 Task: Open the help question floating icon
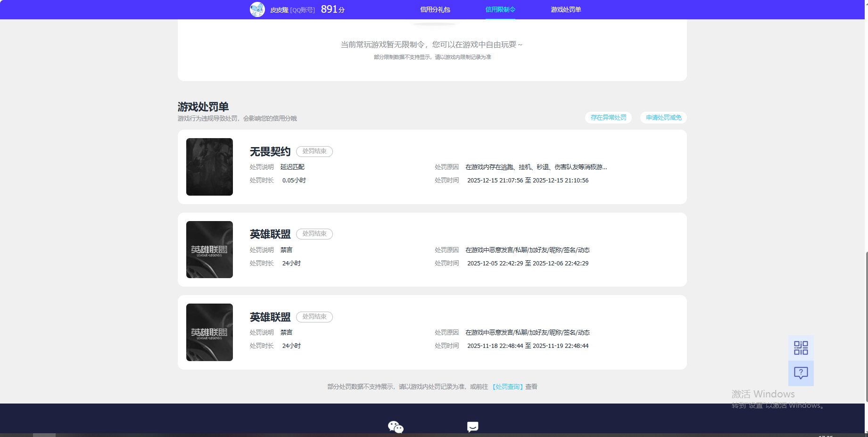click(x=801, y=373)
